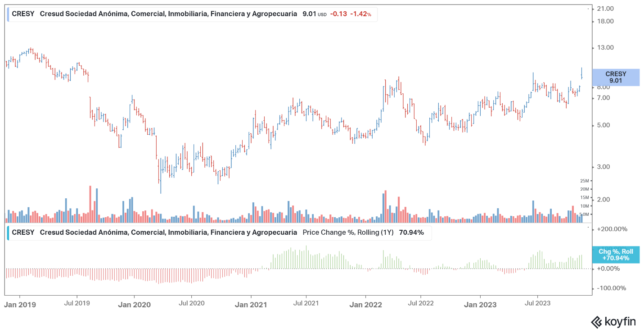
Task: Click the Jan 2021 date label
Action: tap(251, 305)
